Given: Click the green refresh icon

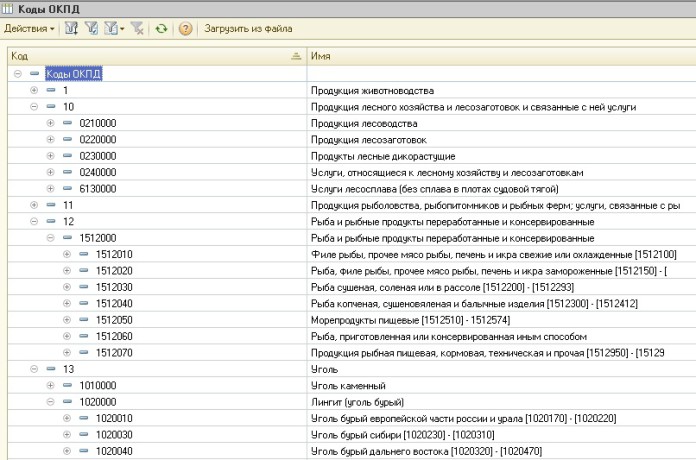Looking at the screenshot, I should pyautogui.click(x=161, y=29).
